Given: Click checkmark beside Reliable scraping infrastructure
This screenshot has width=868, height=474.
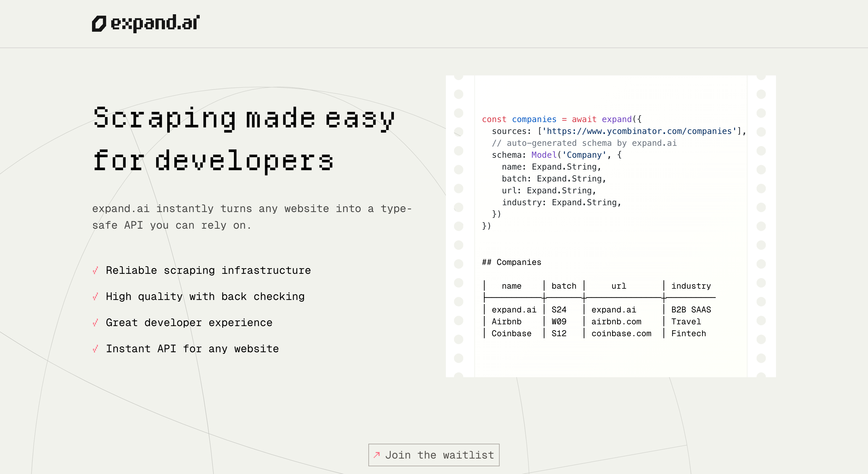Looking at the screenshot, I should (x=95, y=270).
